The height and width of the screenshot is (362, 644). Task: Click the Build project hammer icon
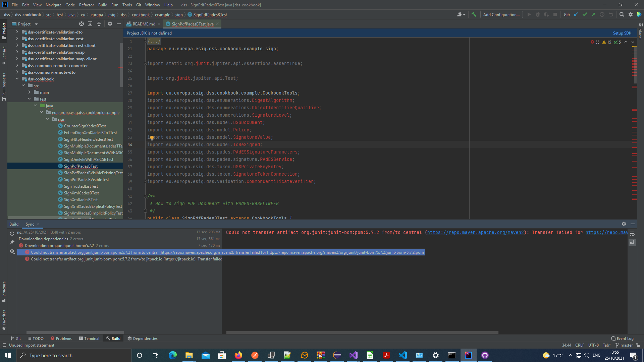[474, 14]
